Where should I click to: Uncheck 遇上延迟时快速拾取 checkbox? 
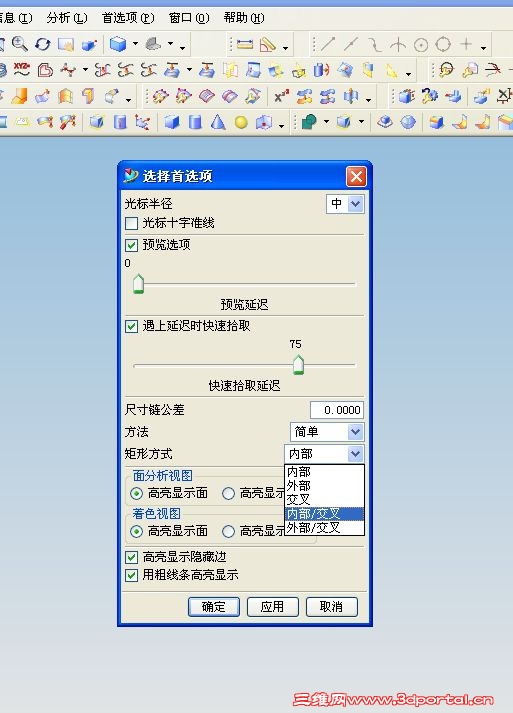click(x=131, y=326)
